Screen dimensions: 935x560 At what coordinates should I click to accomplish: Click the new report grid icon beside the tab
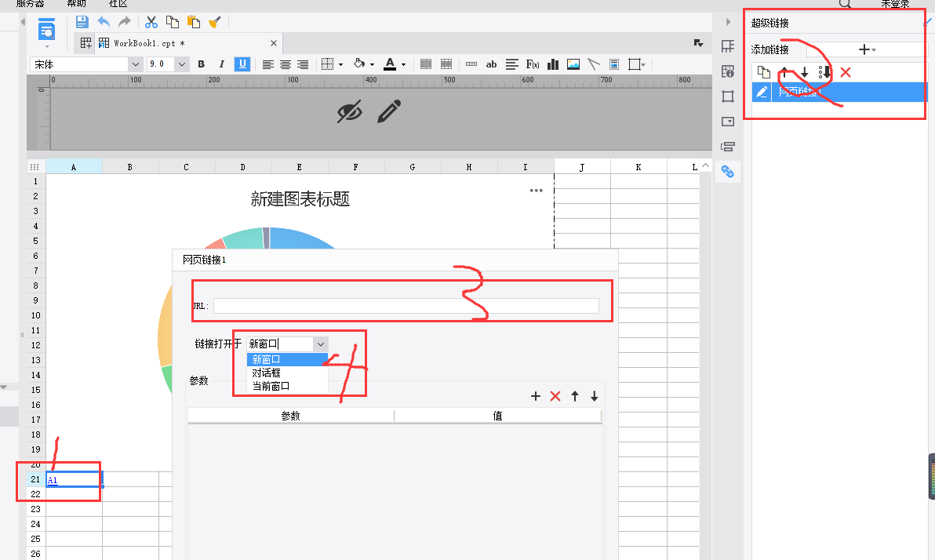(85, 43)
